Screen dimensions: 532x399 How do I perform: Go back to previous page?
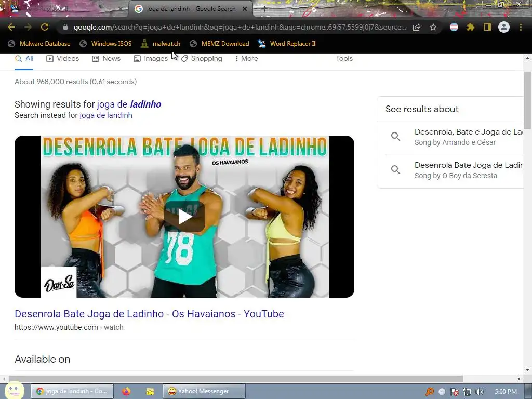(x=11, y=27)
